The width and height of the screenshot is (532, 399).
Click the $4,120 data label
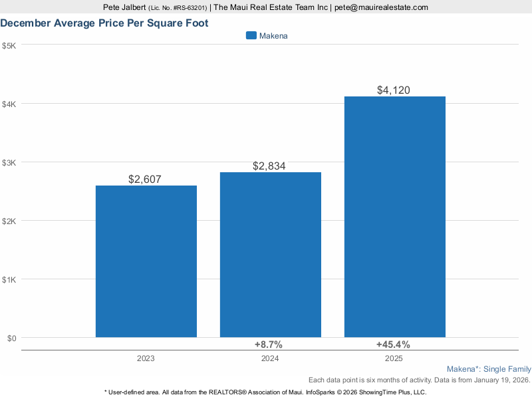pyautogui.click(x=394, y=90)
